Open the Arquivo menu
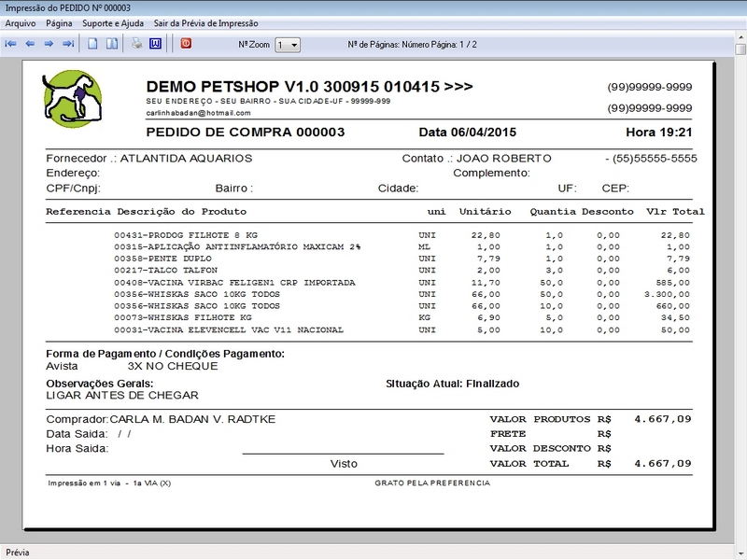Image resolution: width=747 pixels, height=560 pixels. (21, 22)
